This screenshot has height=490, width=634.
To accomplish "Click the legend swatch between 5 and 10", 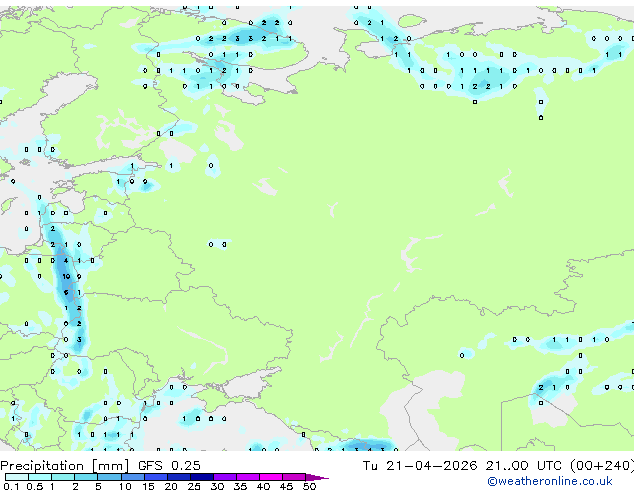I will pos(109,477).
